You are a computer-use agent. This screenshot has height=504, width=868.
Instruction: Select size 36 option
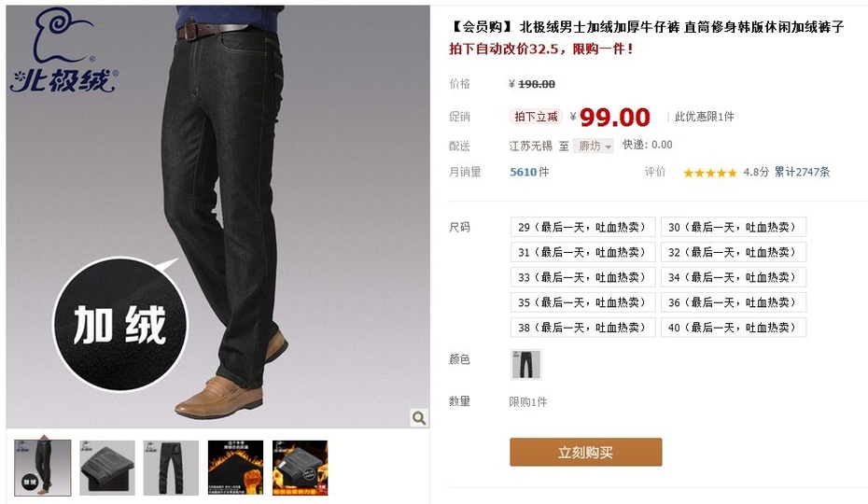point(734,302)
